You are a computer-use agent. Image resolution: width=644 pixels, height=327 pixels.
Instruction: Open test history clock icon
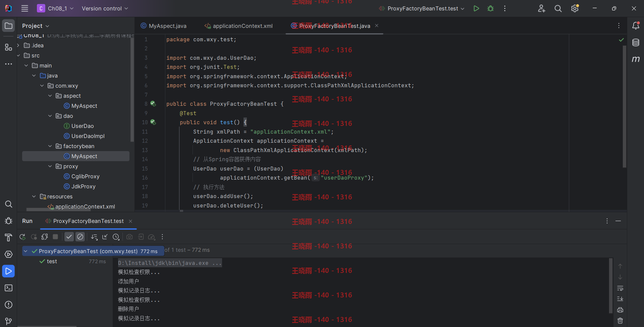116,237
